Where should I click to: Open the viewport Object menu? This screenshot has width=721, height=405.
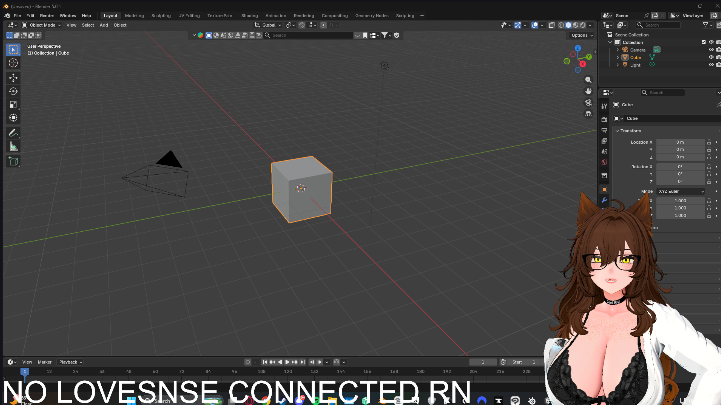click(120, 25)
